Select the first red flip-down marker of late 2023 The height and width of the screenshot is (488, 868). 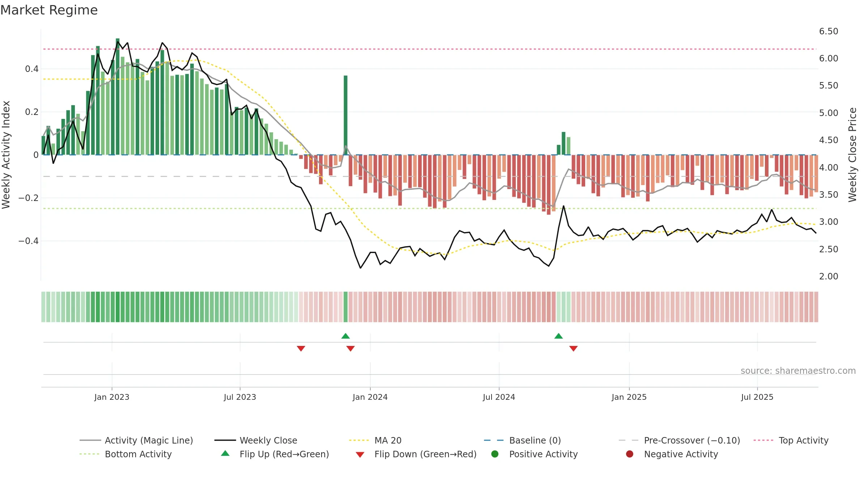click(301, 348)
